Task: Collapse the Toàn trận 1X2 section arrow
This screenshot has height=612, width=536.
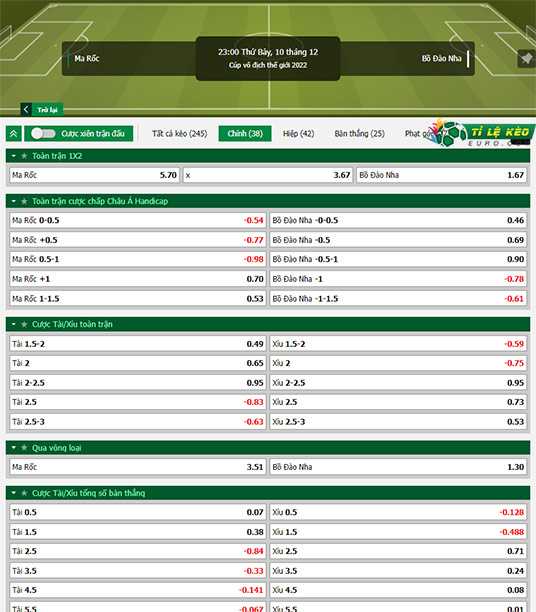Action: (x=14, y=156)
